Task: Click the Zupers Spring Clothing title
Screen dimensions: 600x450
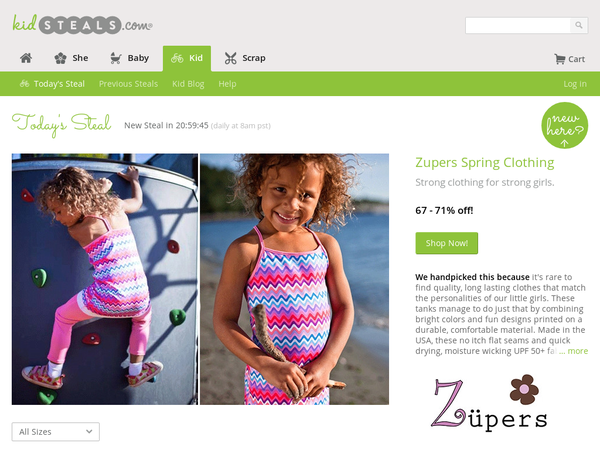Action: (484, 163)
